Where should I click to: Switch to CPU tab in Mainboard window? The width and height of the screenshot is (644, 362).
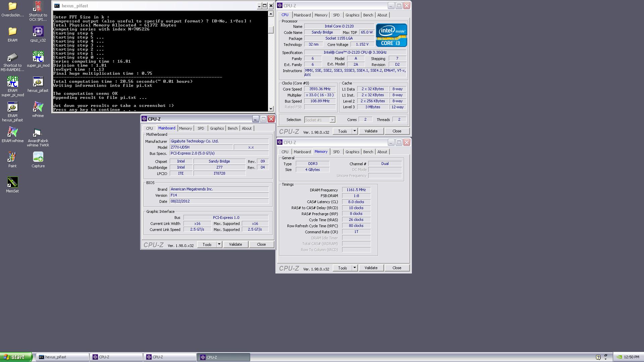click(x=149, y=128)
